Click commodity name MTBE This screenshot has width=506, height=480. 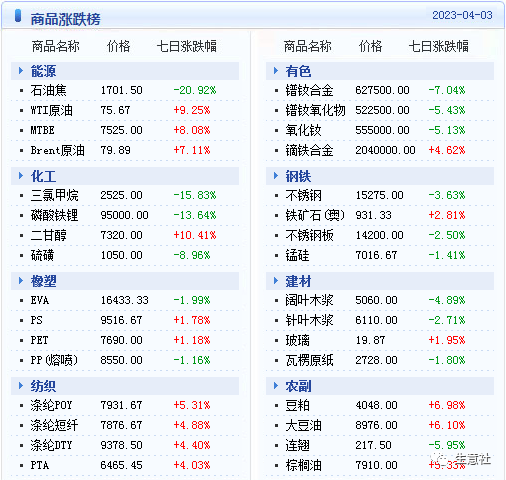click(42, 130)
